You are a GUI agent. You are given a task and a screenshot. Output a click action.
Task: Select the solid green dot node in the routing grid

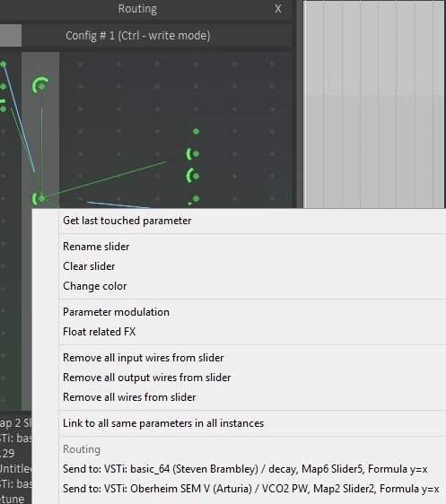pos(196,132)
